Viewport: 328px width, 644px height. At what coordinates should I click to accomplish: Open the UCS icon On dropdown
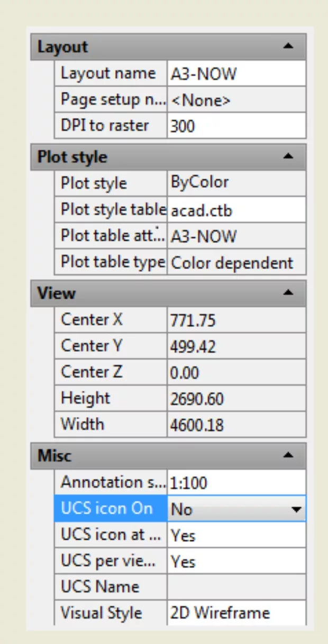click(x=297, y=509)
